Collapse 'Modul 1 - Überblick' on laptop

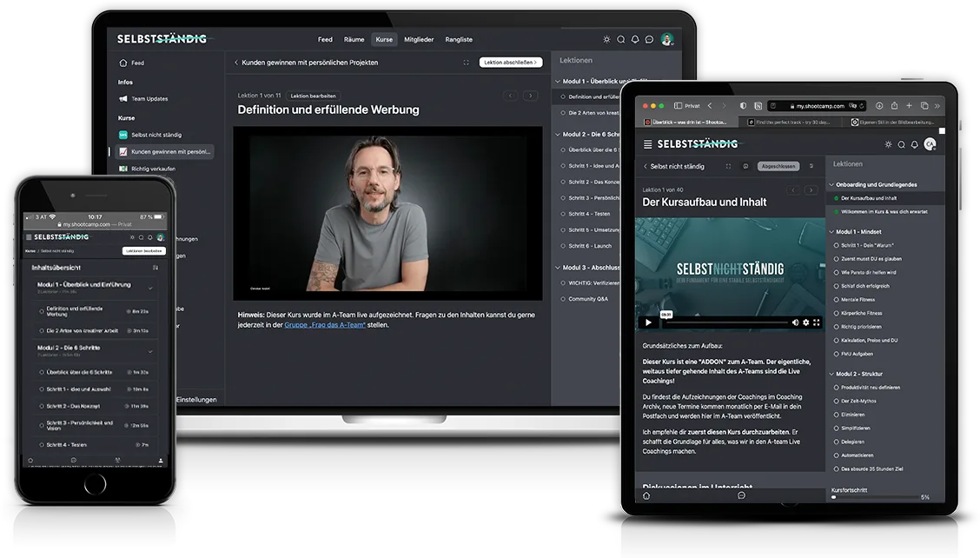pos(558,82)
